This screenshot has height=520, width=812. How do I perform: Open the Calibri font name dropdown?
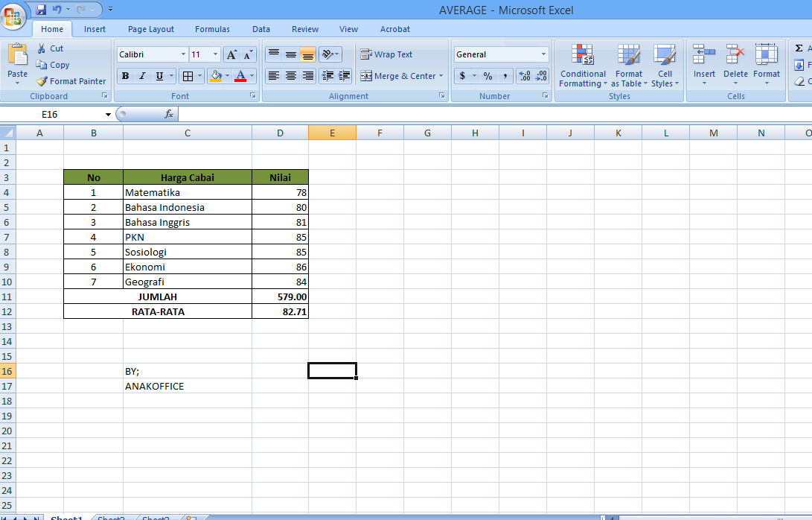(183, 54)
